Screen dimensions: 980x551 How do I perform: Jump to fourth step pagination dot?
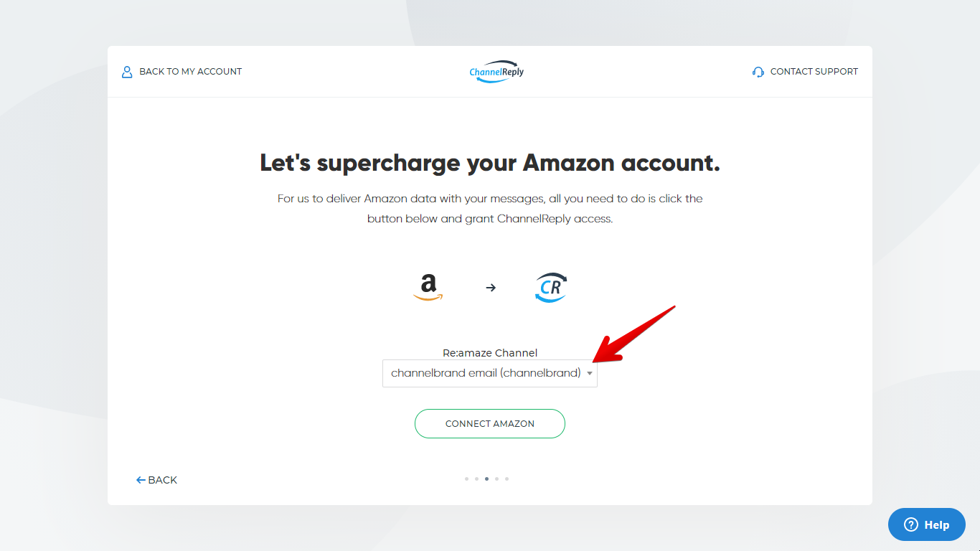tap(496, 479)
